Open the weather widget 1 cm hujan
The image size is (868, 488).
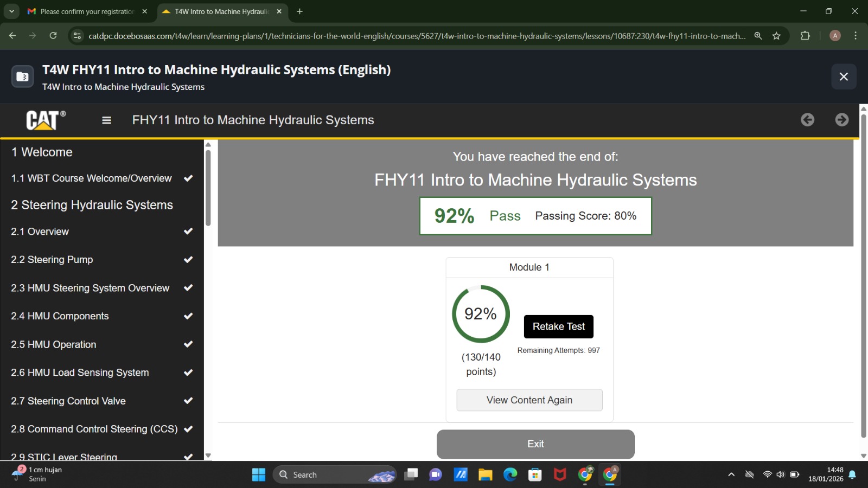[x=38, y=474]
